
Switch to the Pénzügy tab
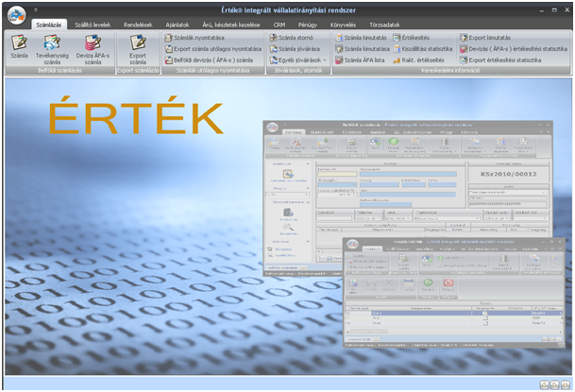(307, 25)
